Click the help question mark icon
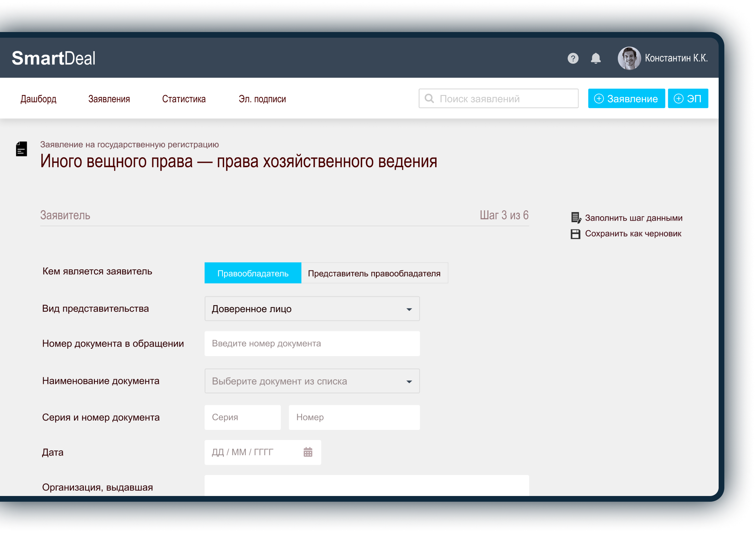The height and width of the screenshot is (533, 756). [x=573, y=58]
